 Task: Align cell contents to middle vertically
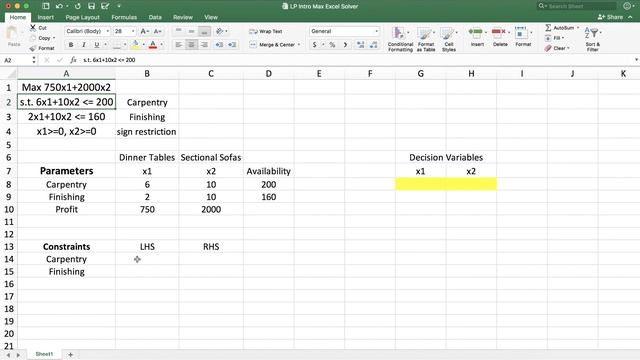click(x=191, y=31)
